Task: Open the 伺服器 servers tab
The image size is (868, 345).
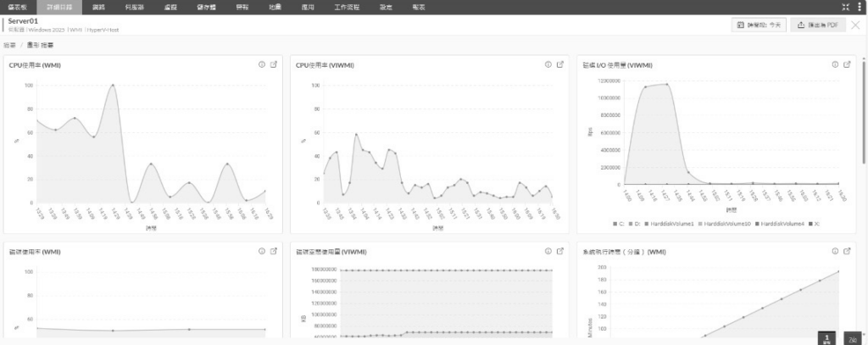Action: (x=135, y=7)
